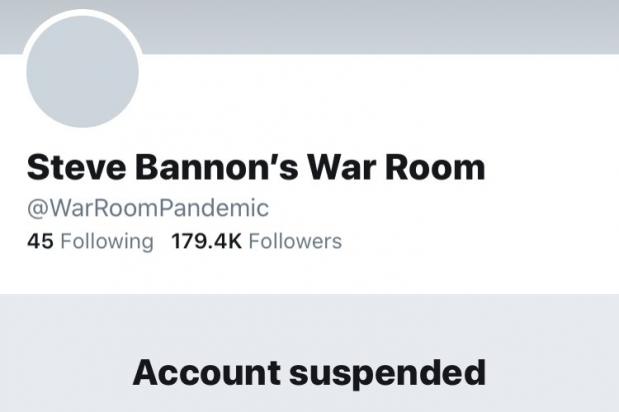Click the word "Steve" in profile name
The height and width of the screenshot is (412, 619).
pyautogui.click(x=67, y=167)
